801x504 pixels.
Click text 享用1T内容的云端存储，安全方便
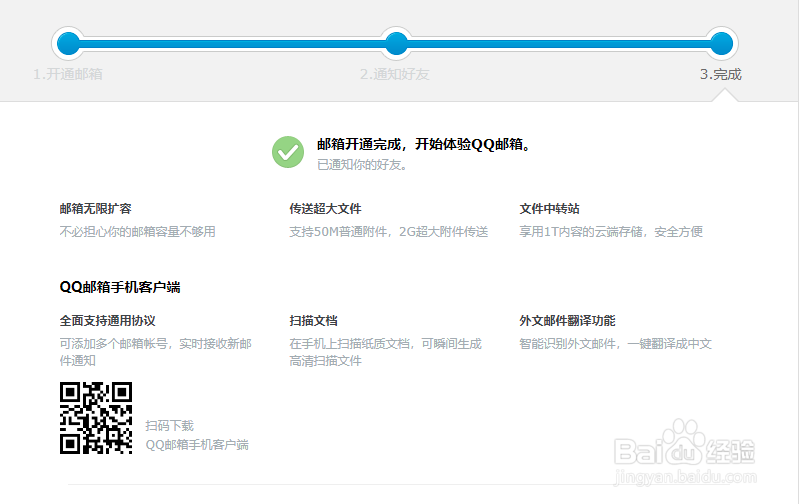[x=611, y=232]
